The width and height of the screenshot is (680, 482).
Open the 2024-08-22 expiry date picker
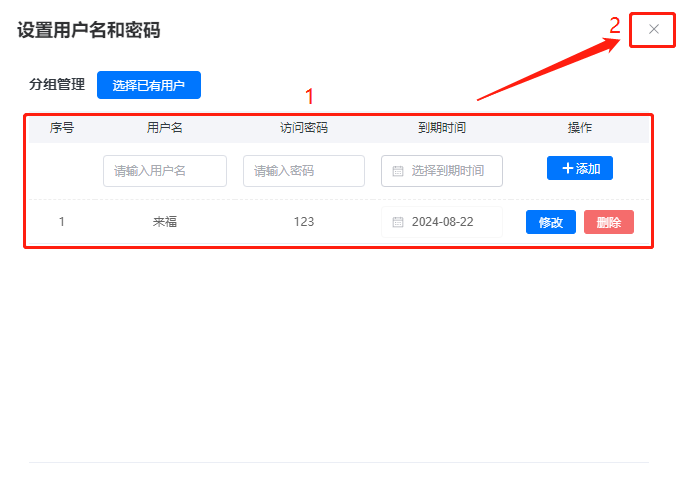point(444,222)
